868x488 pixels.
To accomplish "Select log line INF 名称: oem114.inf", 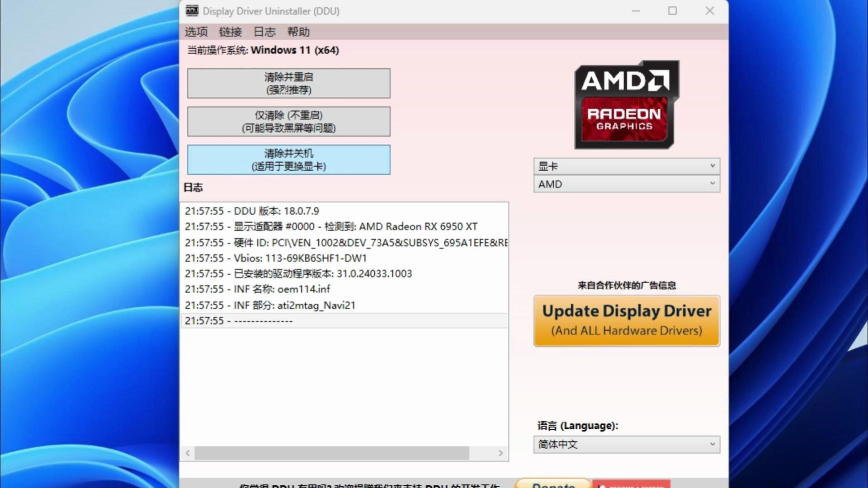I will pos(344,289).
